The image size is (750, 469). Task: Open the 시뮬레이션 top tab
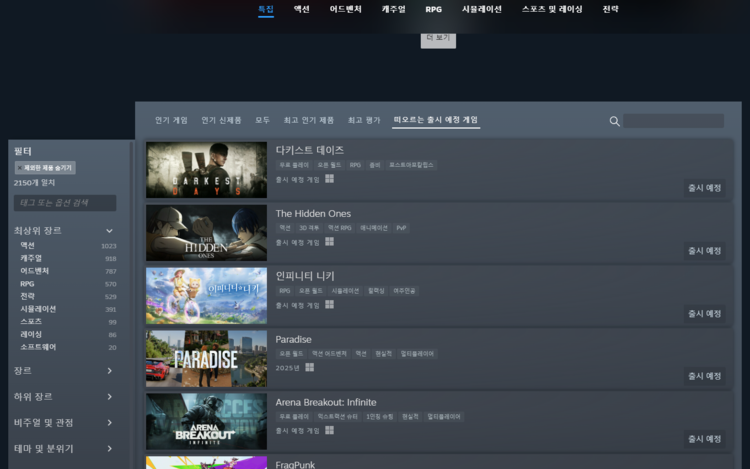click(481, 9)
